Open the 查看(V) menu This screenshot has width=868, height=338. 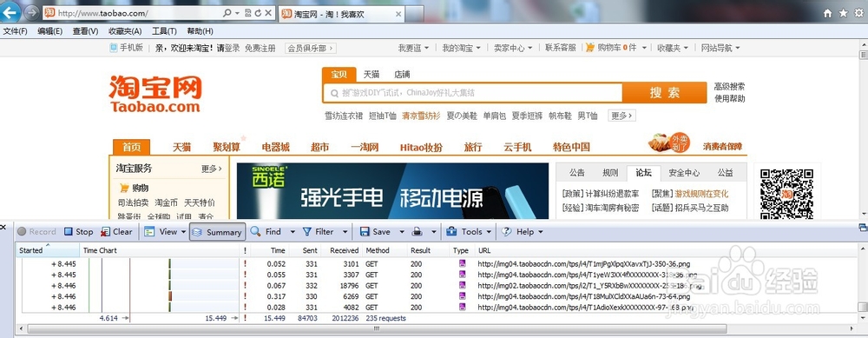pyautogui.click(x=85, y=31)
